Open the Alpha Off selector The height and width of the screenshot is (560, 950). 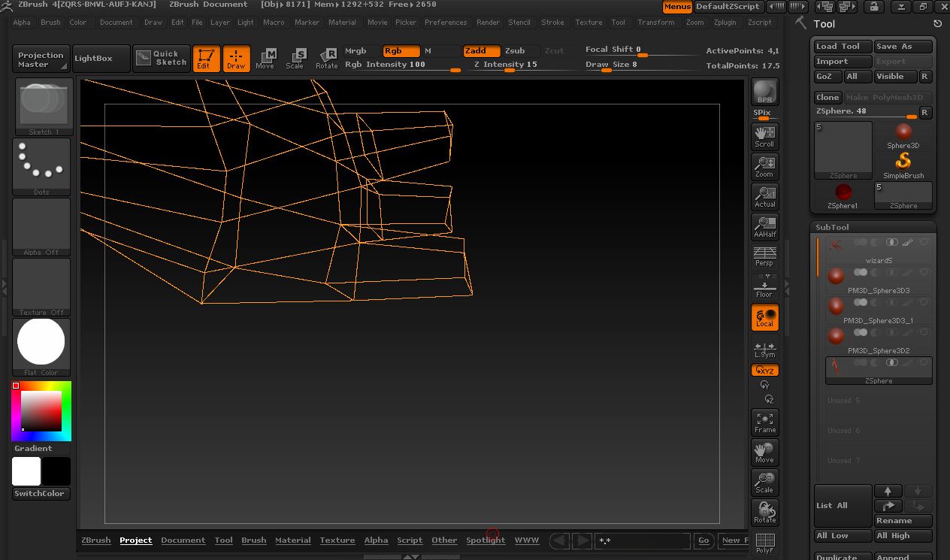point(41,226)
